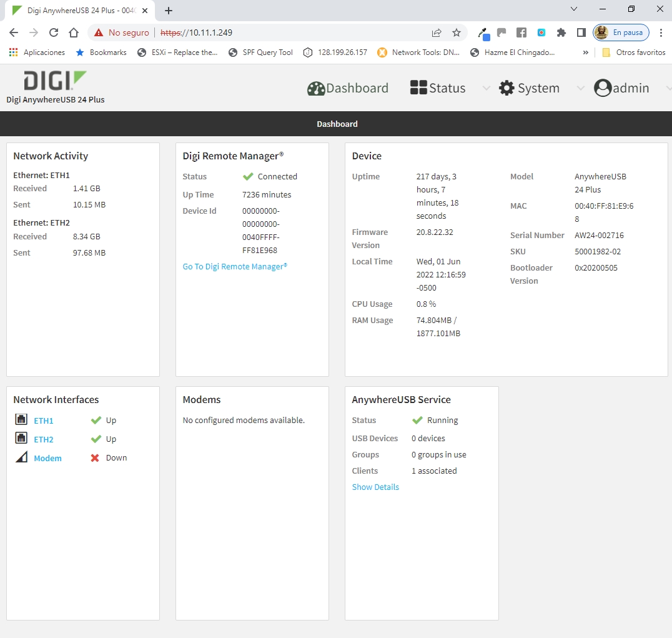This screenshot has height=638, width=672.
Task: Expand the Status menu dropdown
Action: (487, 89)
